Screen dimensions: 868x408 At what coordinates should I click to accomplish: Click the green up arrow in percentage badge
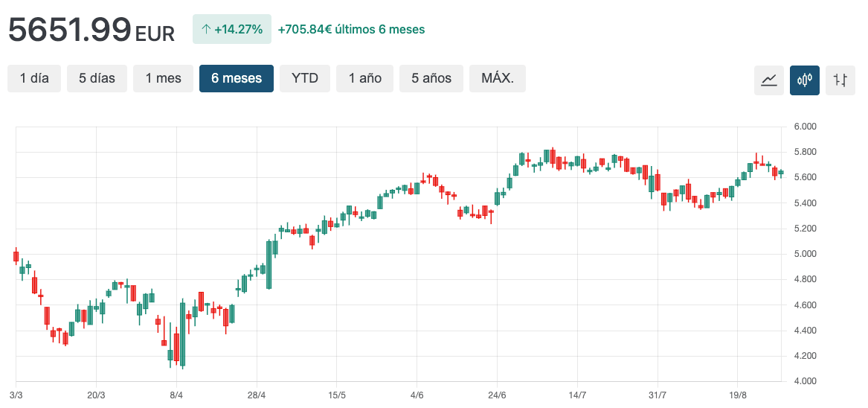coord(206,30)
